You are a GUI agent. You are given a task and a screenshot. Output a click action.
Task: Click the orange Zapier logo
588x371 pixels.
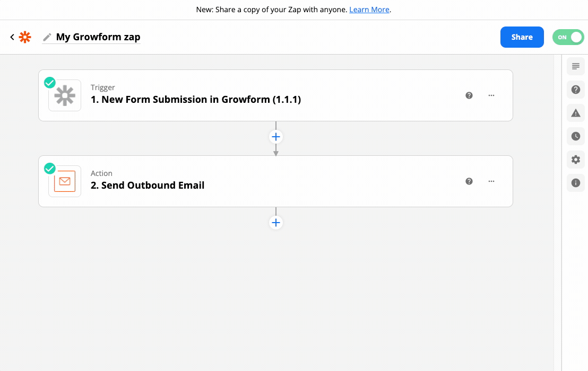25,37
